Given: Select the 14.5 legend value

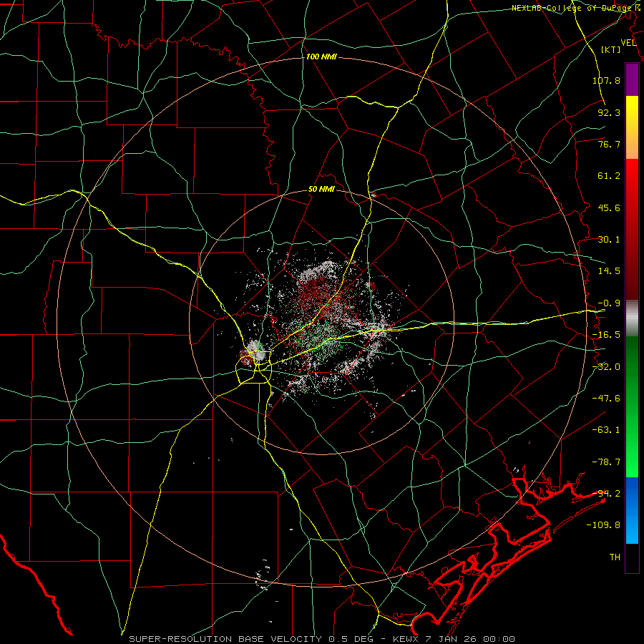Looking at the screenshot, I should 609,271.
